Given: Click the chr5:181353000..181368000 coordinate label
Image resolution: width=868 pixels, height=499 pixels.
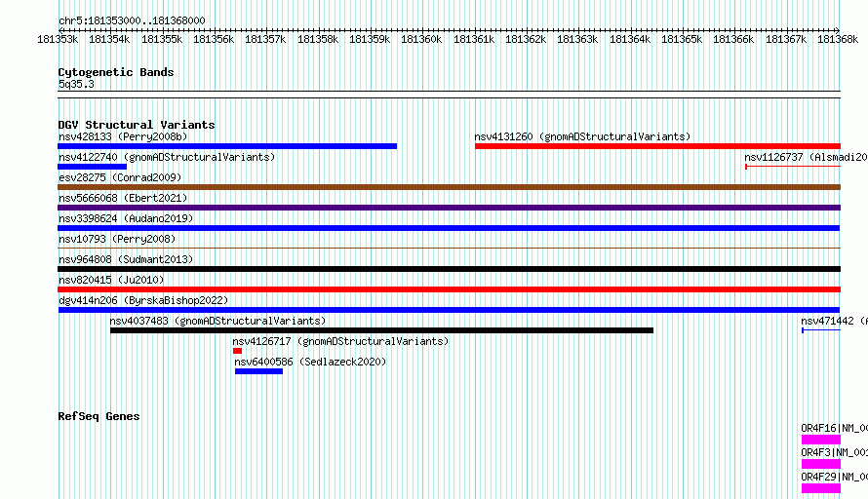Looking at the screenshot, I should coord(132,20).
